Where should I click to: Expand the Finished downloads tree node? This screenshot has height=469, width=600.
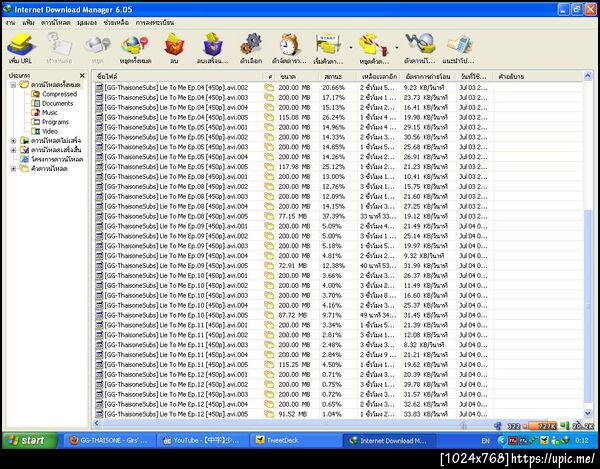click(x=13, y=150)
